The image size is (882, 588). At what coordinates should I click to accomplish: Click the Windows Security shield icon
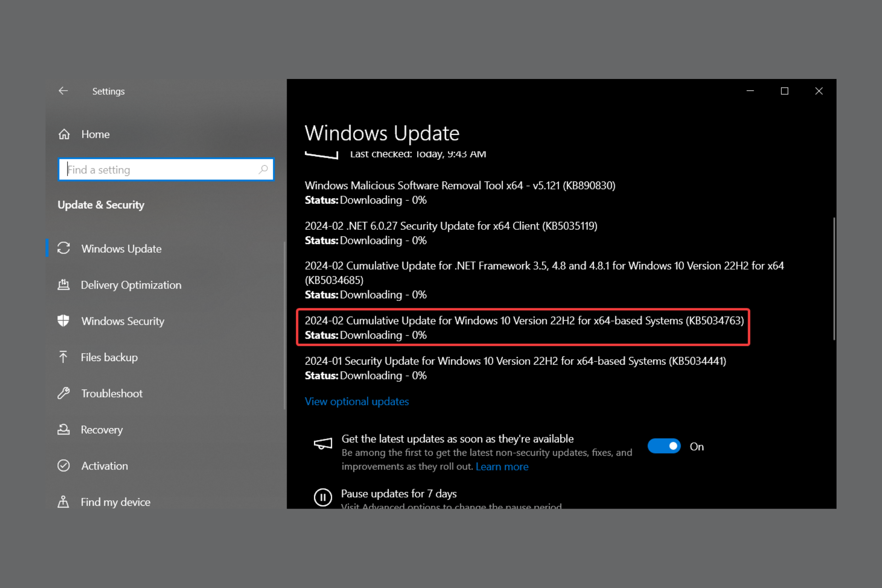(x=63, y=321)
